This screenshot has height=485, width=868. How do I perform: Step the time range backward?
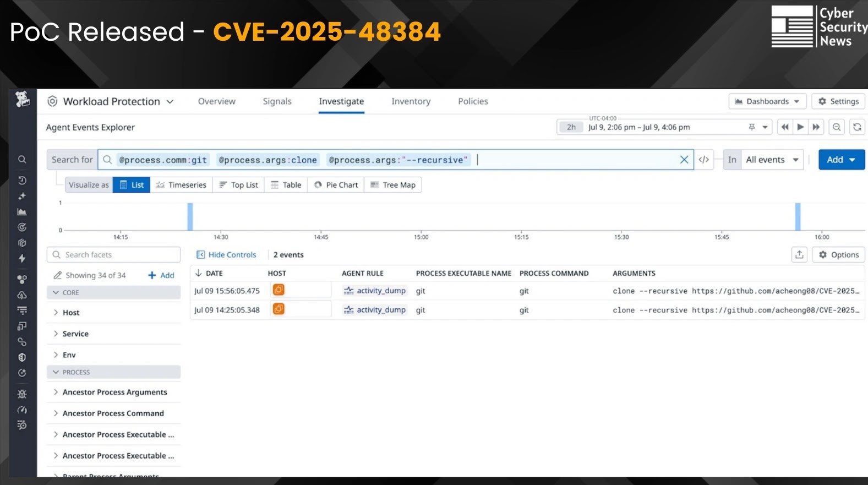pos(785,127)
